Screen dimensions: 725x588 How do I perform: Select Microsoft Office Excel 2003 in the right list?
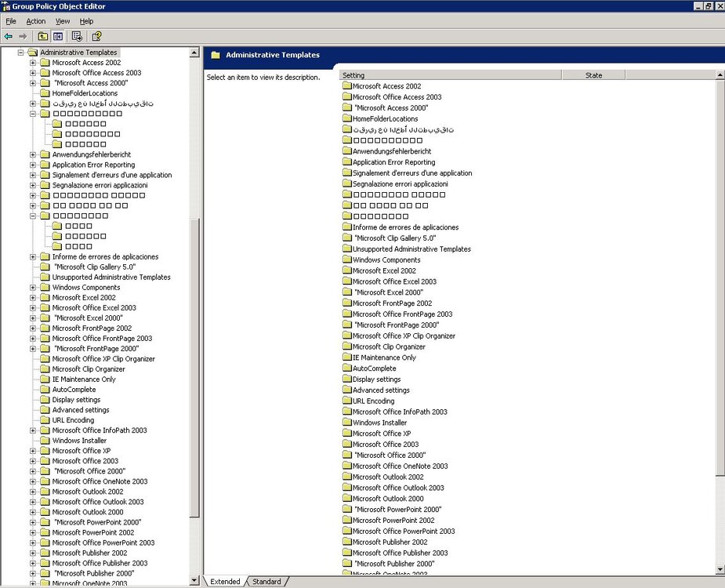click(394, 281)
